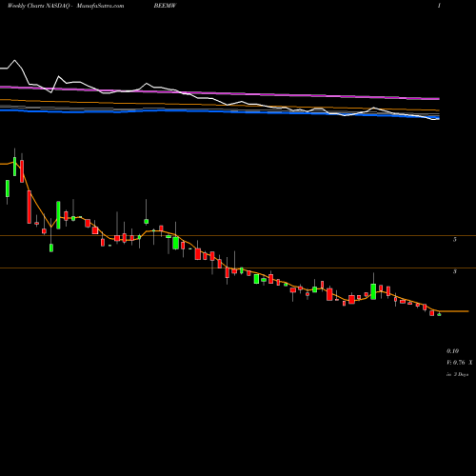Screen dimensions: 476x476
Task: Click the "3" price level label
Action: [455, 271]
